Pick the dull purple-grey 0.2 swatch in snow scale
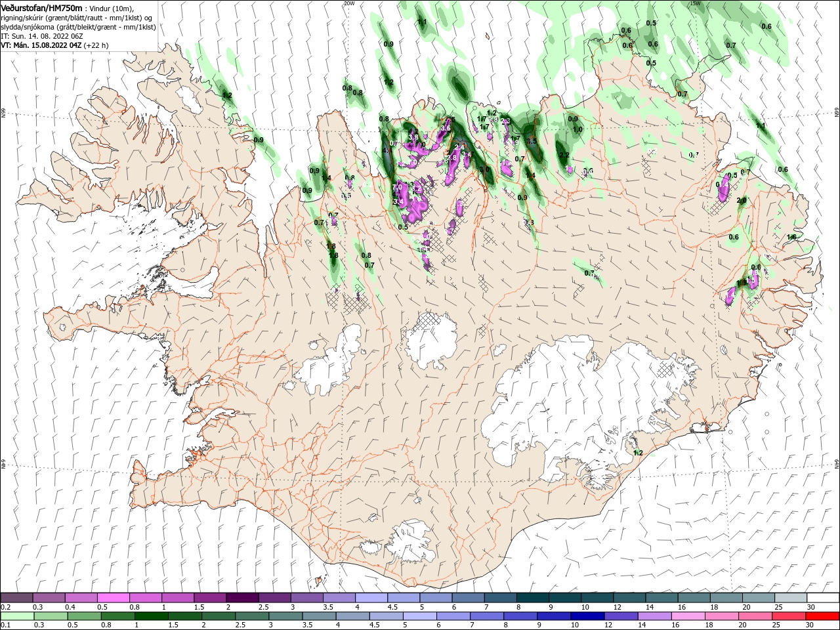The width and height of the screenshot is (840, 630). (x=16, y=598)
